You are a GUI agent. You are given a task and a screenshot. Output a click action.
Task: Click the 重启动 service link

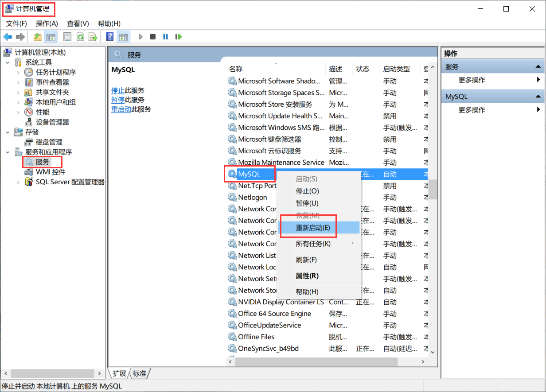click(x=121, y=109)
